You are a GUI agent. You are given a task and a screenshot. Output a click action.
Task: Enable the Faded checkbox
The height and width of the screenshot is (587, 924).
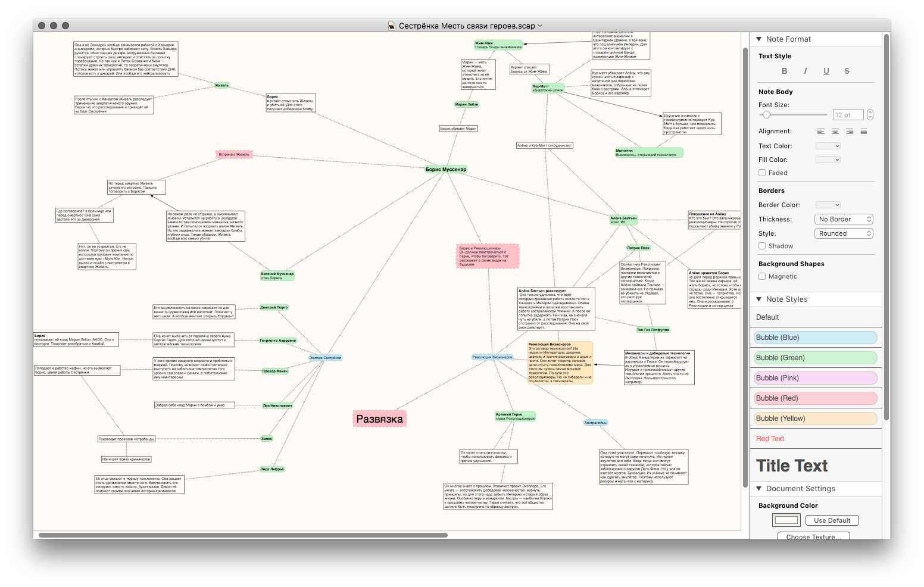click(762, 173)
